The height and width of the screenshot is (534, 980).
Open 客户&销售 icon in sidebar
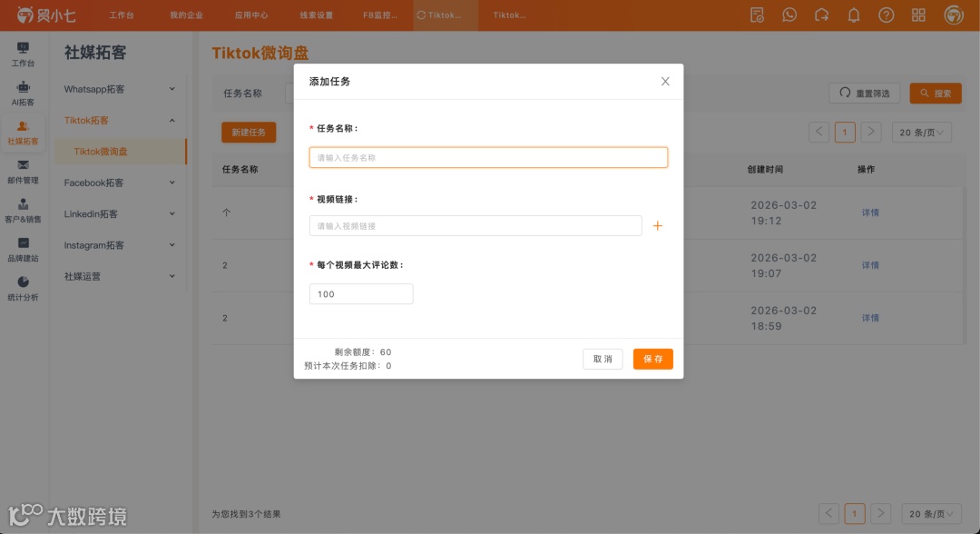pyautogui.click(x=23, y=203)
